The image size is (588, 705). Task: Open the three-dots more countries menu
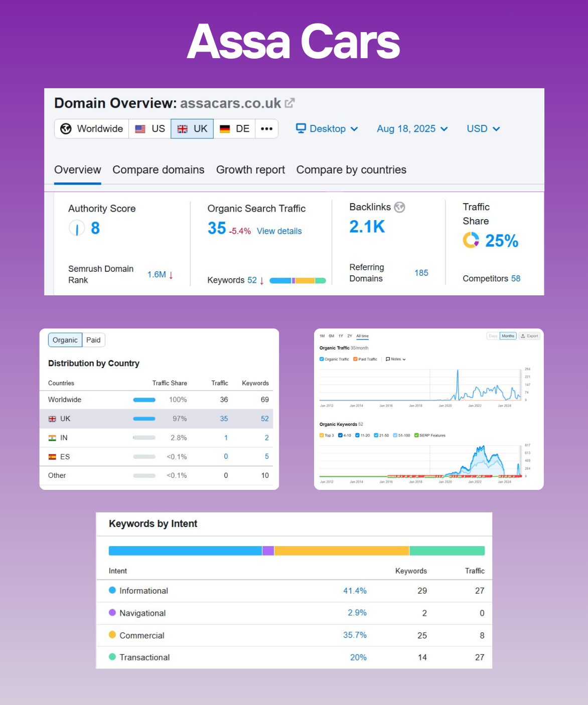pyautogui.click(x=266, y=129)
